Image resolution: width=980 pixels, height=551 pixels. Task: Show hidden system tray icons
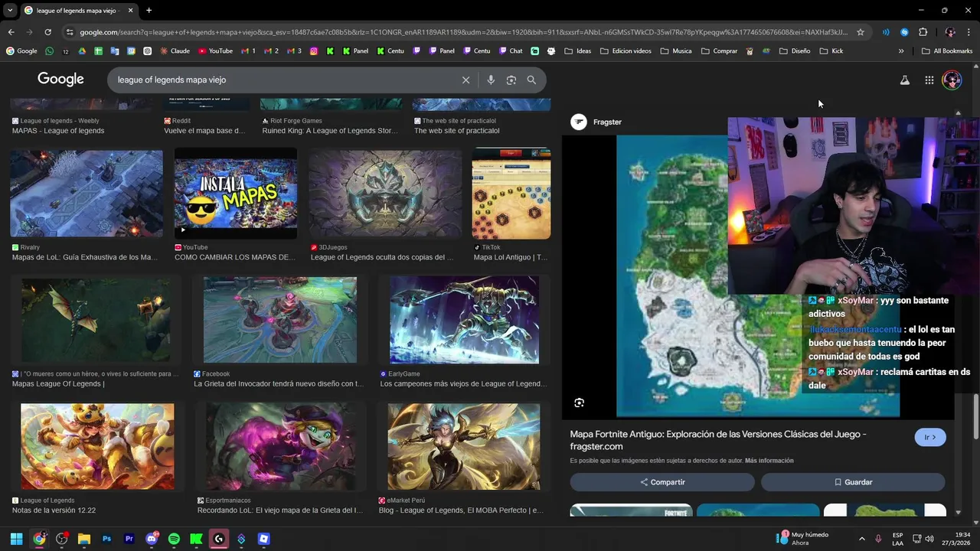(861, 539)
